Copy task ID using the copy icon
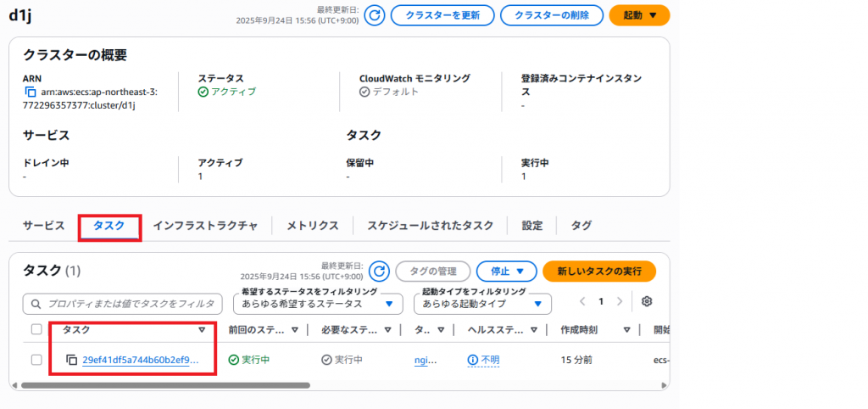The width and height of the screenshot is (868, 409). tap(71, 360)
